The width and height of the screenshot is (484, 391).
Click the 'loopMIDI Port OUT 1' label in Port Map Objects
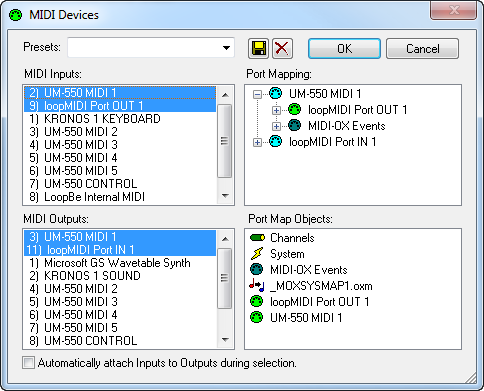pos(320,302)
